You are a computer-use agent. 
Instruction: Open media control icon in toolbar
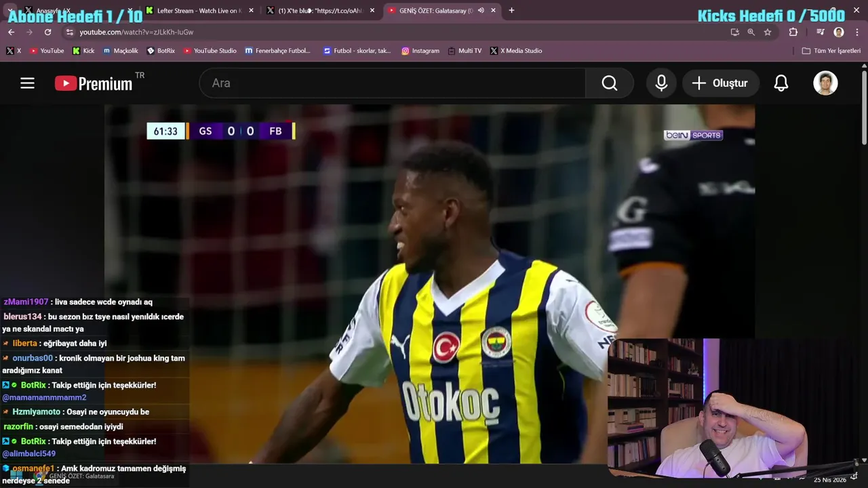(821, 32)
